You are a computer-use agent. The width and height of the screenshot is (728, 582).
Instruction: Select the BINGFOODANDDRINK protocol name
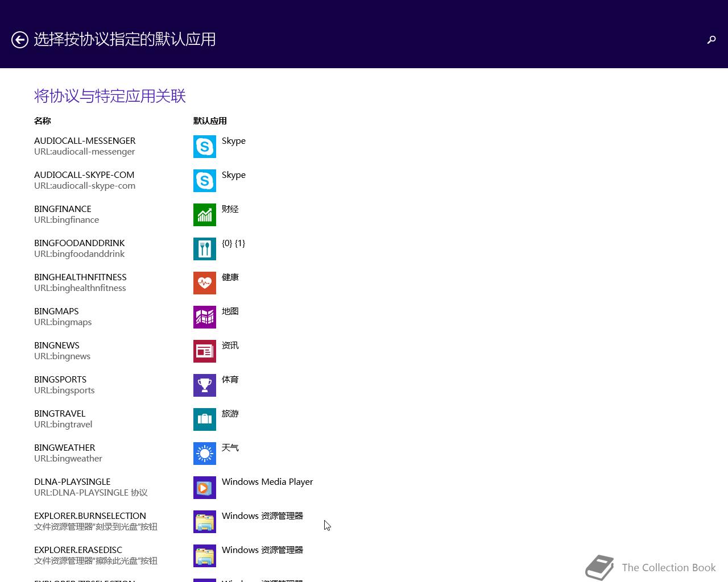coord(80,243)
